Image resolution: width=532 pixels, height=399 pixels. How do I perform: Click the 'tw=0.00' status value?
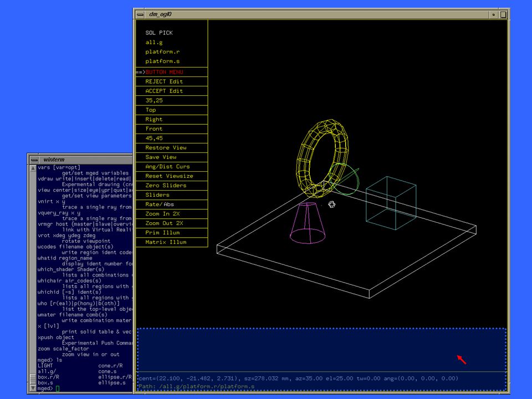tap(369, 378)
